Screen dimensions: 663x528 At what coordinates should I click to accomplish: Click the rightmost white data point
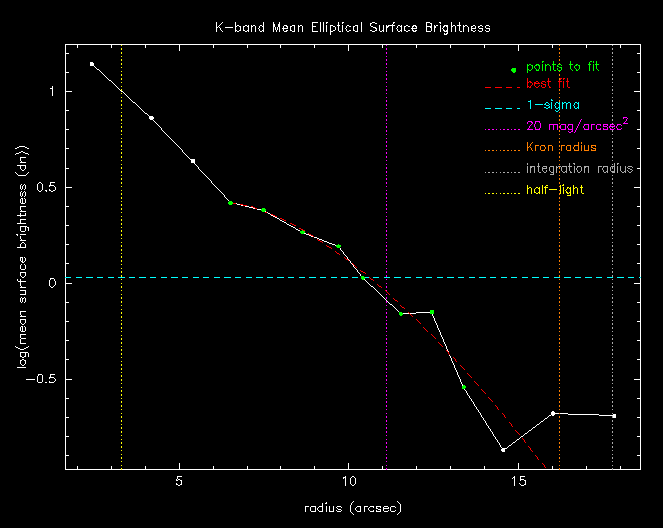[x=614, y=416]
